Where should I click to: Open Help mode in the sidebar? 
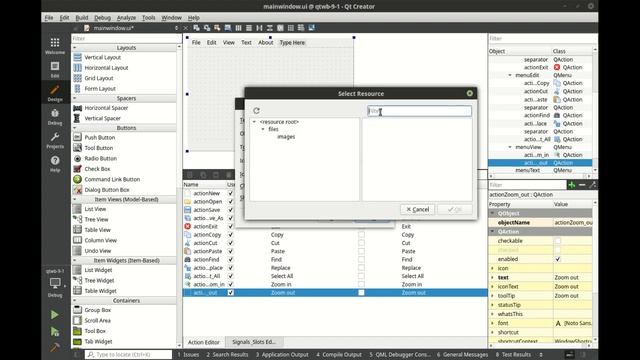[x=55, y=164]
